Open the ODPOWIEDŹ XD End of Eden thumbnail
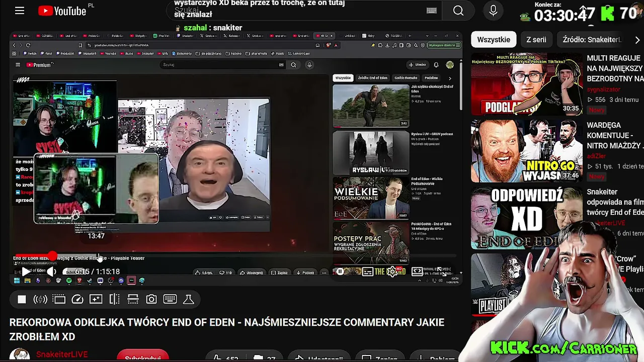 526,218
